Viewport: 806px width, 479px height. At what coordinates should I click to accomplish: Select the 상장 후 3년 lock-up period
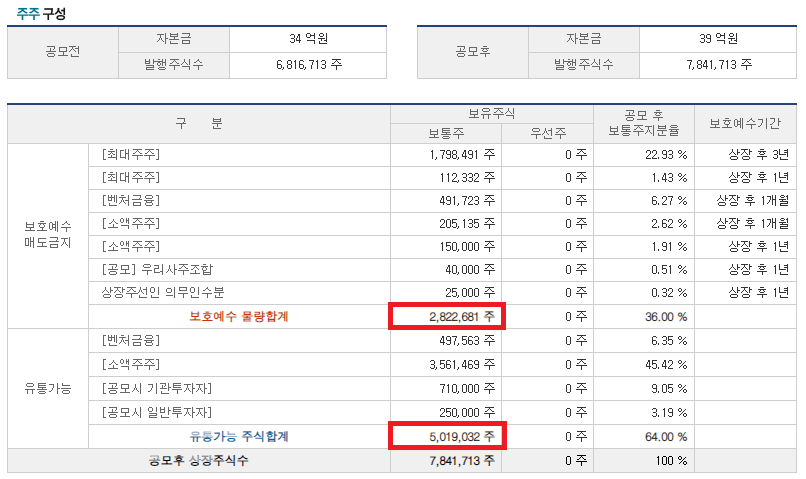[x=758, y=155]
